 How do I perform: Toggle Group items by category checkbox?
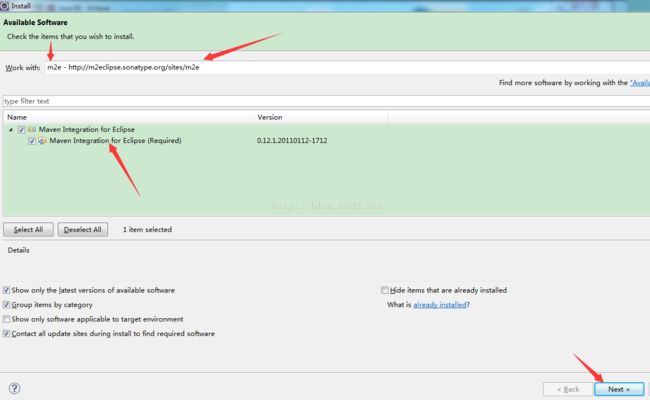pyautogui.click(x=6, y=305)
